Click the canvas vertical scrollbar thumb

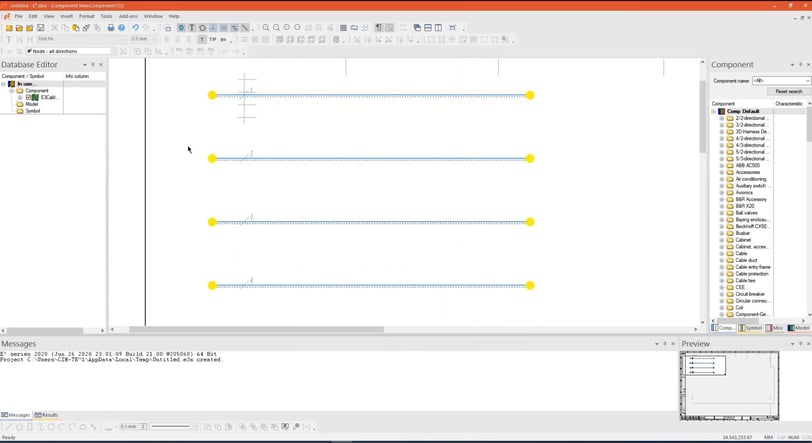coord(703,117)
